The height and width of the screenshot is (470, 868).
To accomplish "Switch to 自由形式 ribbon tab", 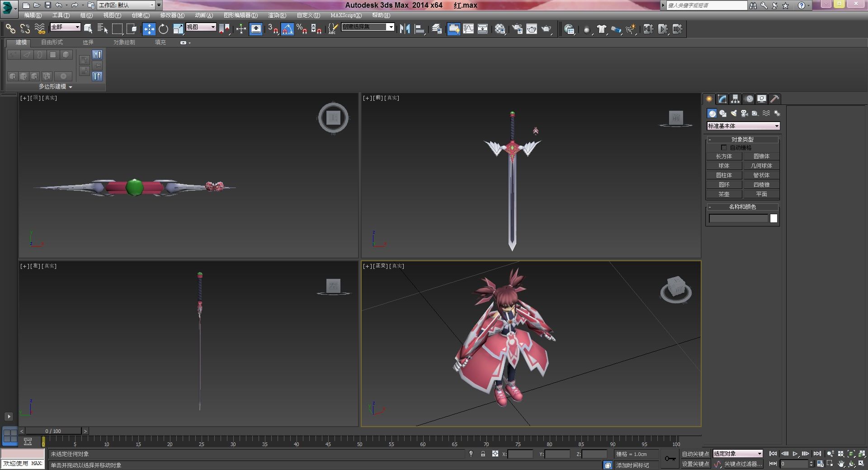I will coord(52,42).
